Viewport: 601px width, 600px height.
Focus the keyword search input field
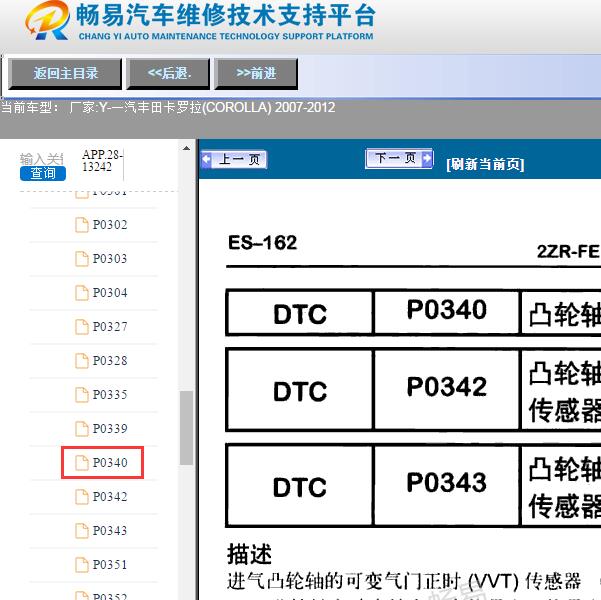coord(42,159)
